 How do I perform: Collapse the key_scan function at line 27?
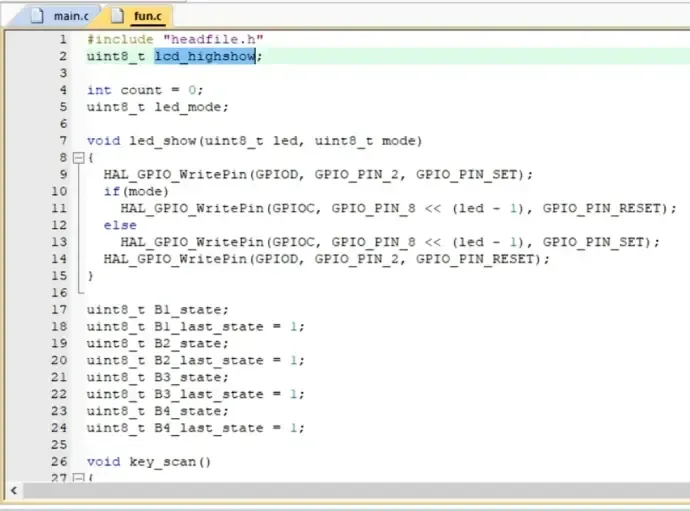point(78,479)
